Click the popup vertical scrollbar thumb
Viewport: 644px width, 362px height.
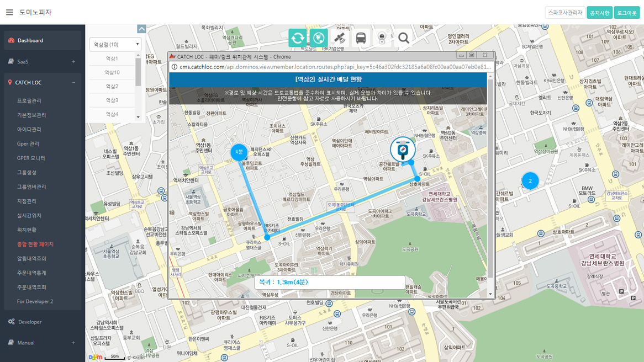(490, 179)
